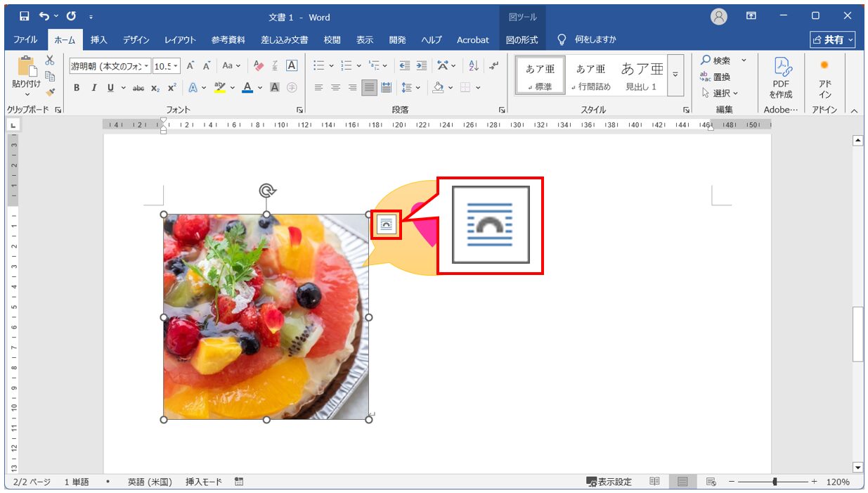Switch to Read Mode view in status bar

(x=654, y=482)
